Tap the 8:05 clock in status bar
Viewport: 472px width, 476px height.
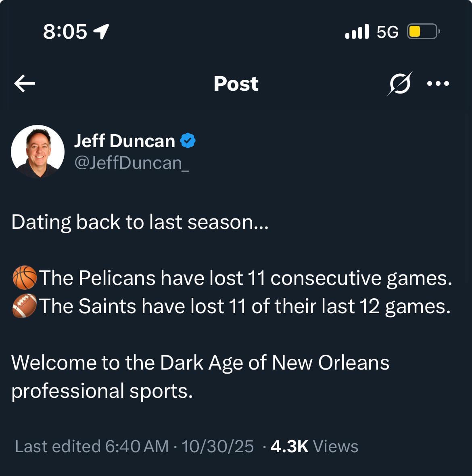point(65,31)
